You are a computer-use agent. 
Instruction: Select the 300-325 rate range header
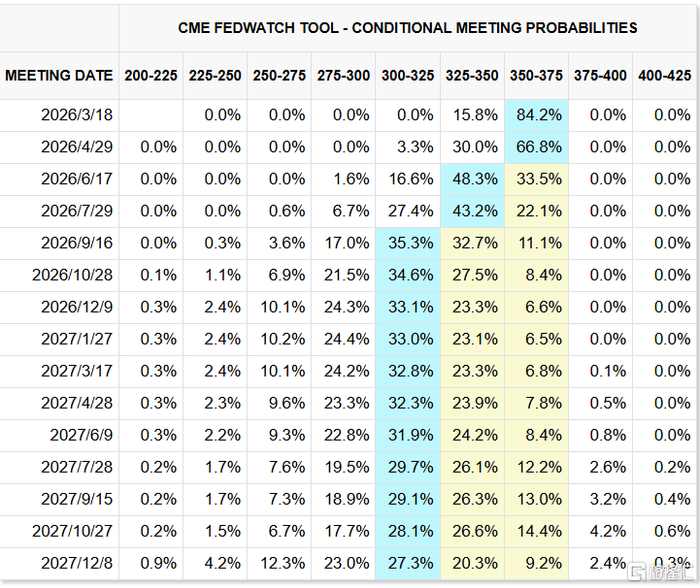point(408,76)
